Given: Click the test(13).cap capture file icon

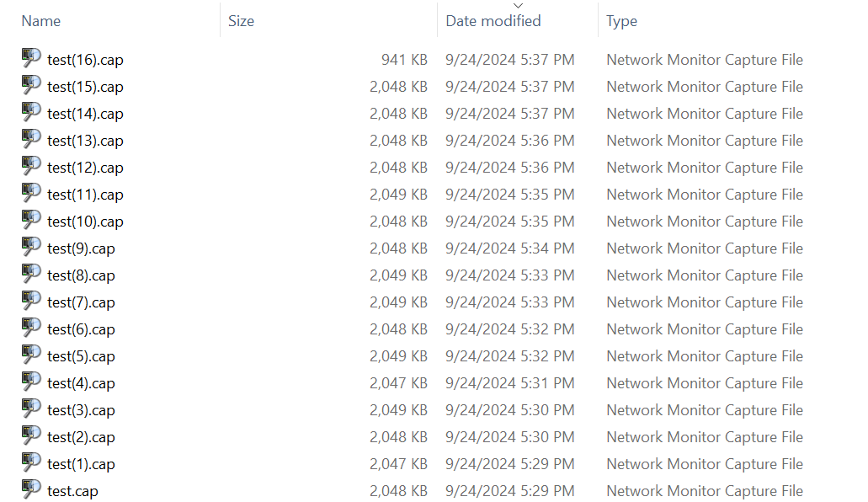Looking at the screenshot, I should coord(31,139).
